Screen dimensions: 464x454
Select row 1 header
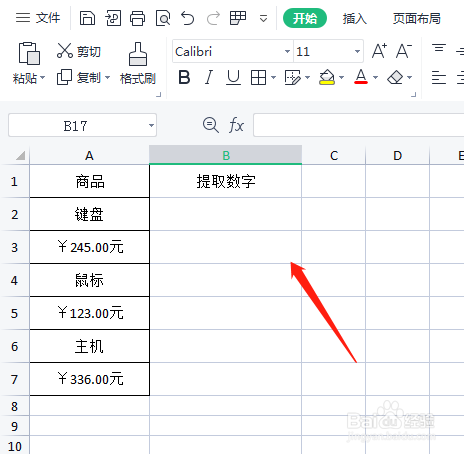[x=14, y=181]
